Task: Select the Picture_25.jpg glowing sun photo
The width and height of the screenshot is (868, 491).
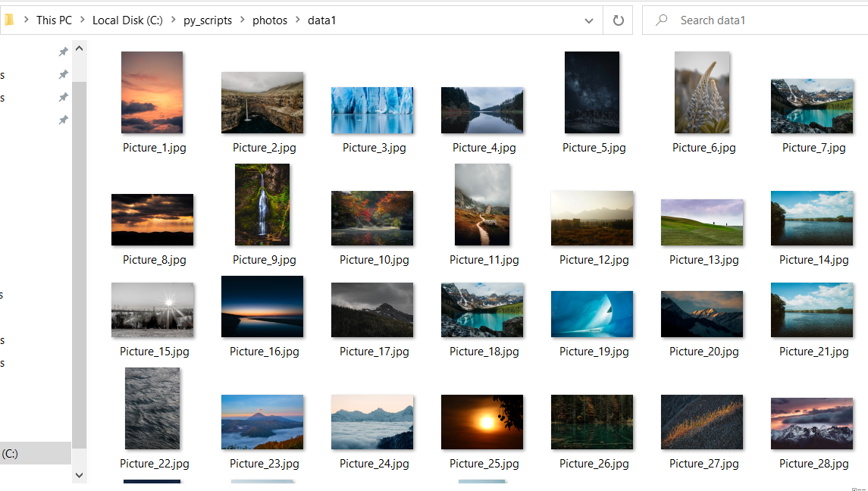Action: (x=482, y=422)
